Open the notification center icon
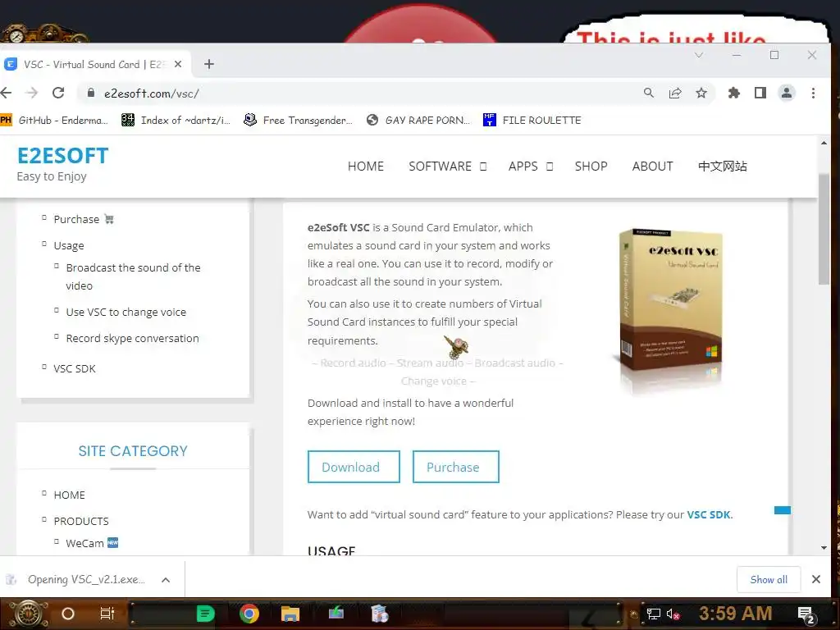840x630 pixels. click(x=807, y=615)
